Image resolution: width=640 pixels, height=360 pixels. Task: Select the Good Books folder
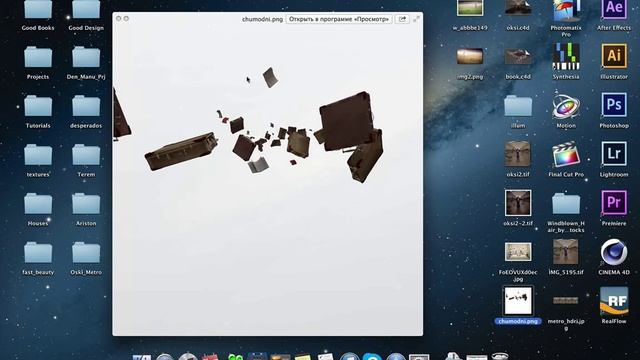pos(38,9)
